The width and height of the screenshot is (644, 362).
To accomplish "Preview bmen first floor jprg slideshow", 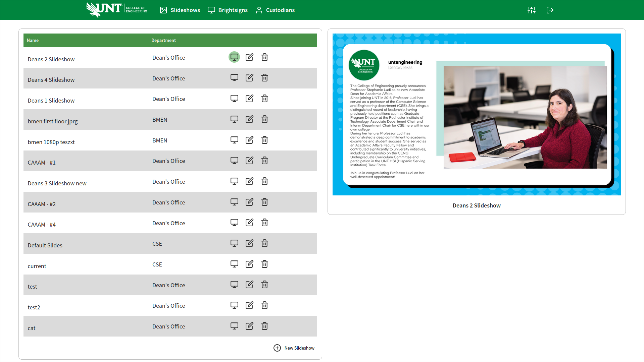I will tap(234, 119).
